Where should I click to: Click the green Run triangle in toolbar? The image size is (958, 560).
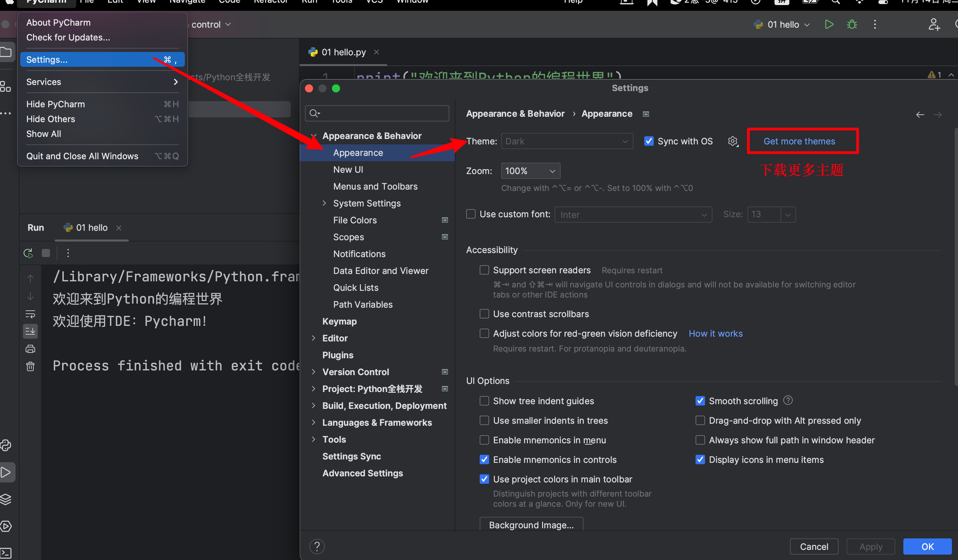pyautogui.click(x=829, y=25)
